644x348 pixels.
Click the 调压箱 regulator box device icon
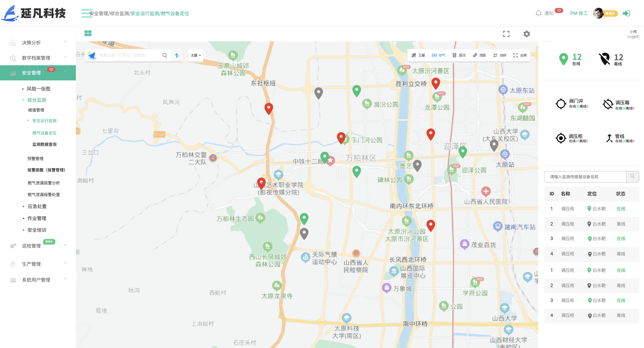pyautogui.click(x=608, y=104)
